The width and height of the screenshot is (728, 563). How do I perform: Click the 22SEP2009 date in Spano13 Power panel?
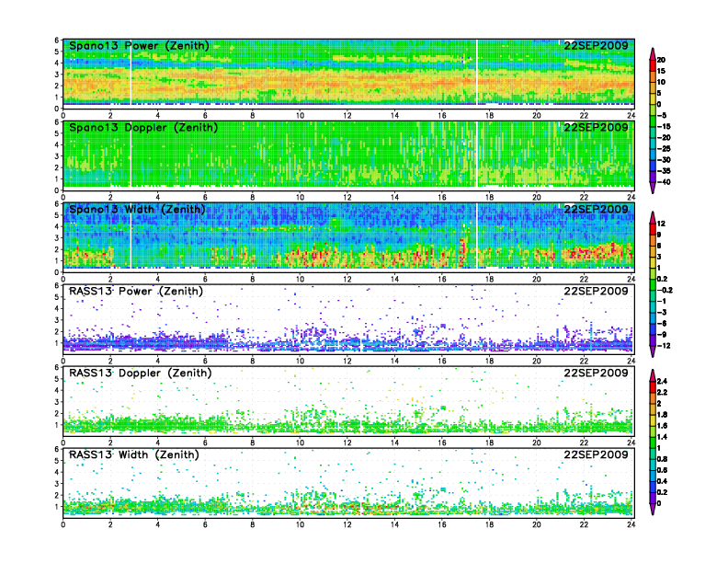596,45
